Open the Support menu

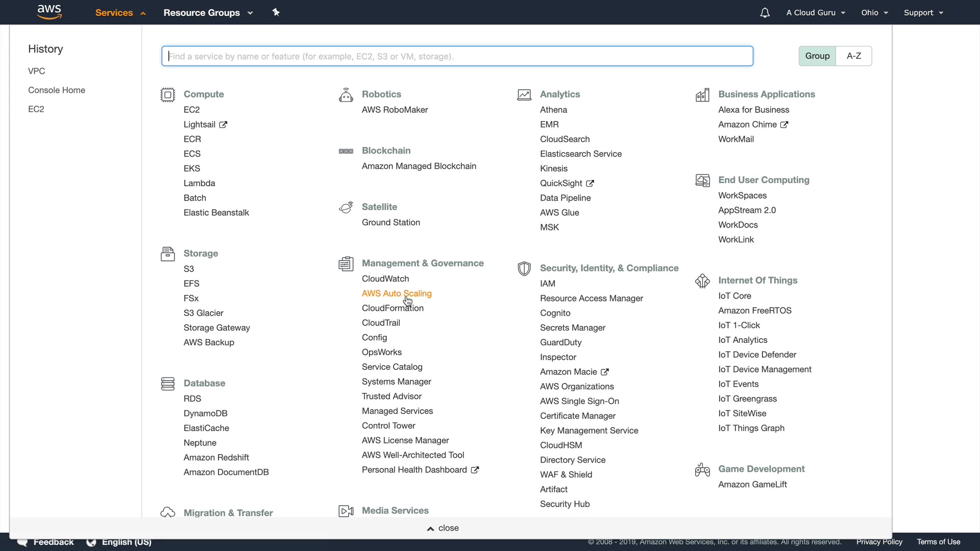923,13
